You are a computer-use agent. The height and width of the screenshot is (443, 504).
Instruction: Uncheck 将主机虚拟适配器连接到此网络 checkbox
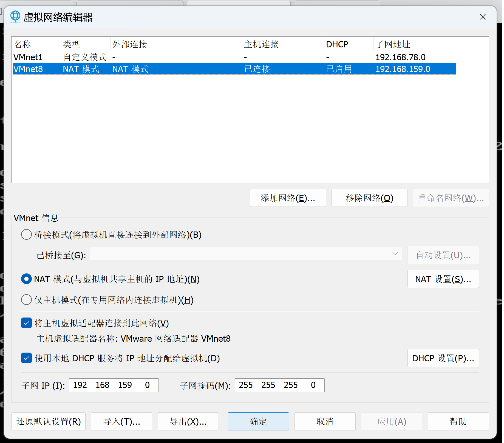click(26, 323)
